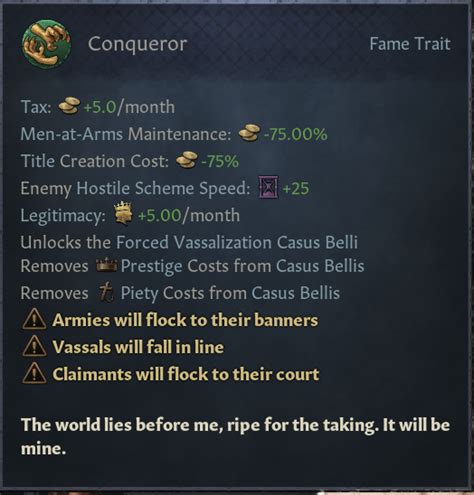Click the world lies before me quote

tap(235, 436)
